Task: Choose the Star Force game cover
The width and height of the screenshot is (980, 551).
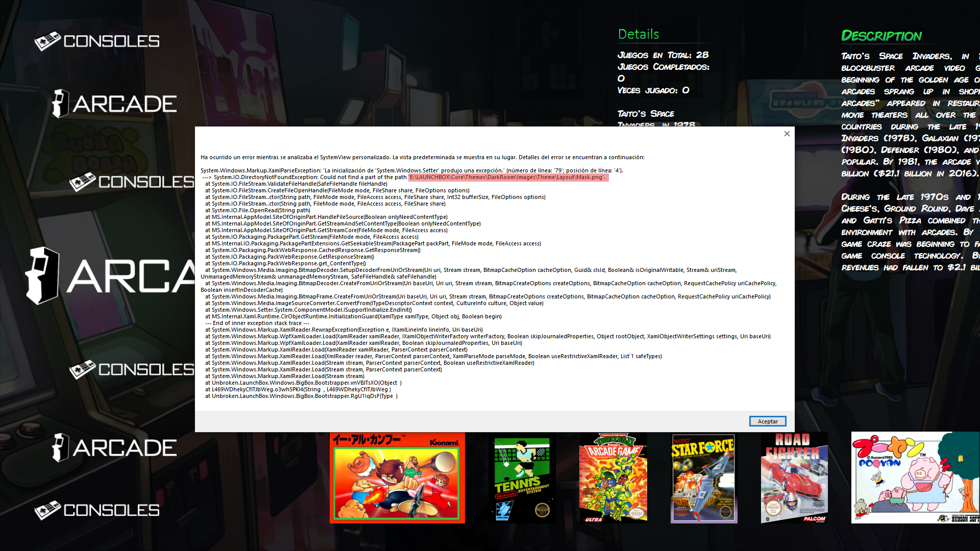Action: pyautogui.click(x=704, y=478)
